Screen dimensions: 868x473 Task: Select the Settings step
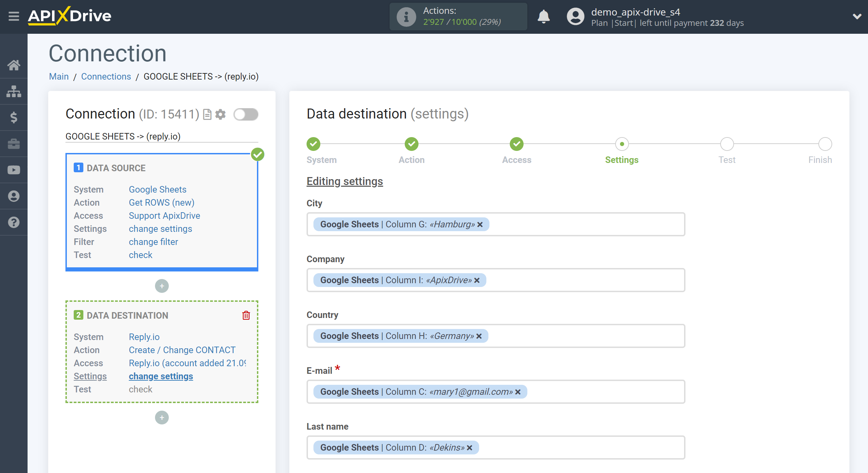click(x=622, y=144)
